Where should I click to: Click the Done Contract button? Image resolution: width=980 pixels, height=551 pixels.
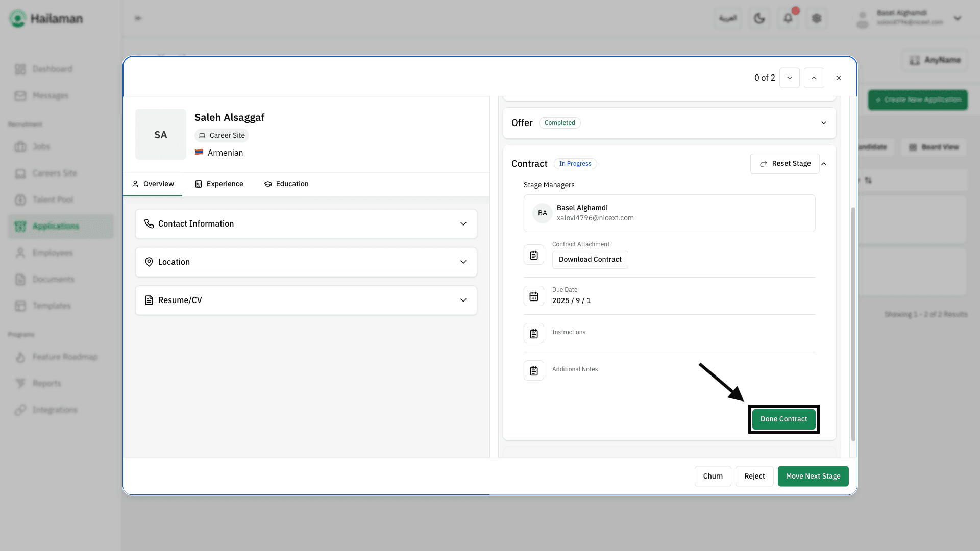[783, 419]
